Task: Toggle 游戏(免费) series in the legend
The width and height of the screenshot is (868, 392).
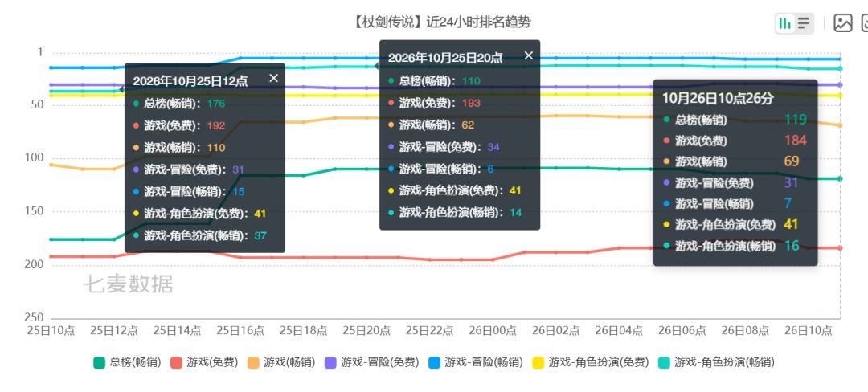Action: pyautogui.click(x=204, y=363)
